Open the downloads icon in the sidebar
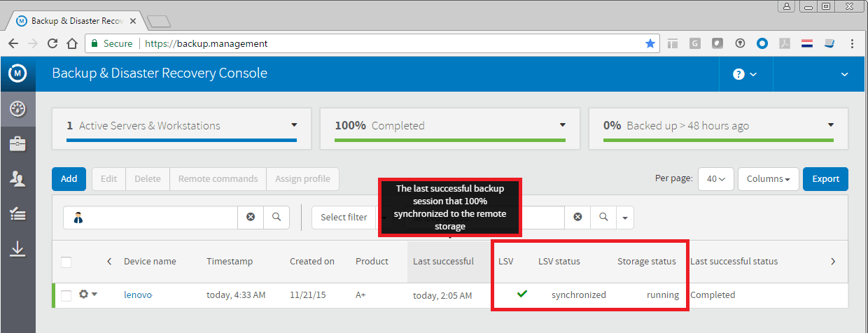Screen dimensions: 868x333 17,249
